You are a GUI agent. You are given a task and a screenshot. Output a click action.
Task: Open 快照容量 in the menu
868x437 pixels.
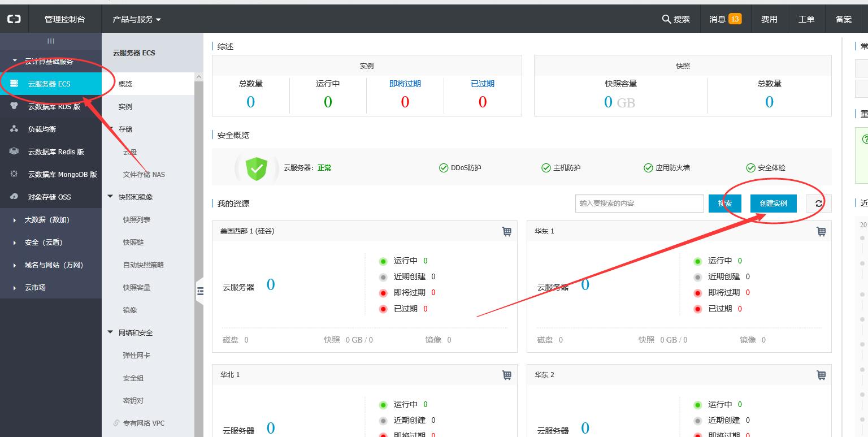click(x=137, y=287)
